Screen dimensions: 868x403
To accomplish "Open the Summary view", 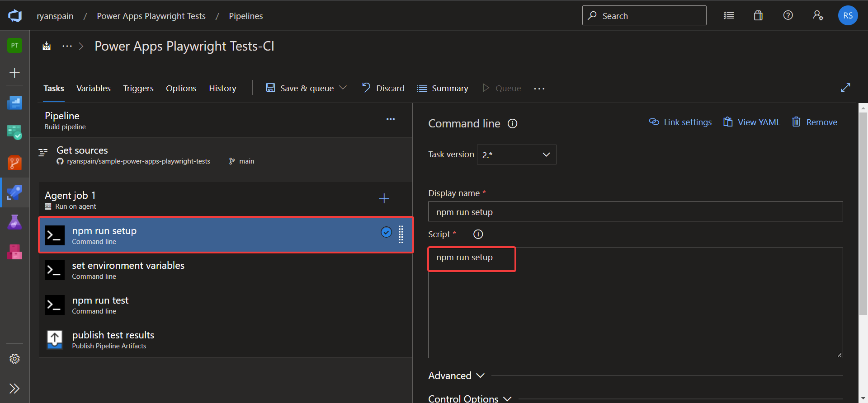I will [x=443, y=88].
